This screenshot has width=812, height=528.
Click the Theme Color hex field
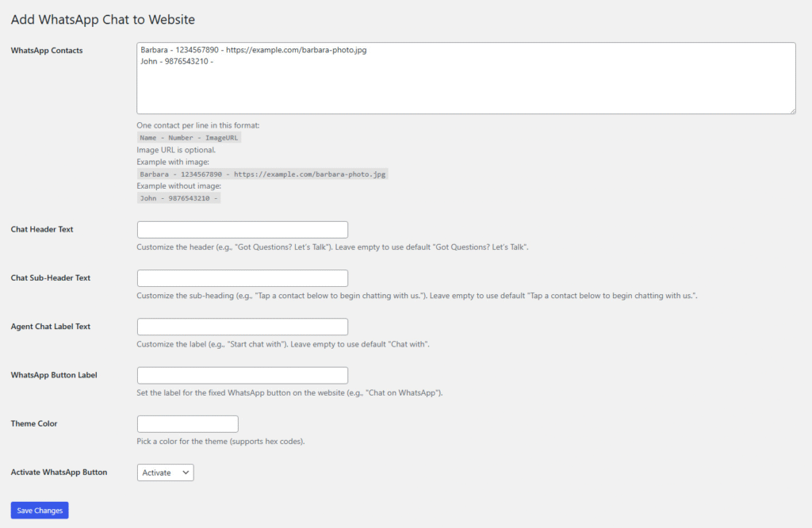pyautogui.click(x=187, y=424)
